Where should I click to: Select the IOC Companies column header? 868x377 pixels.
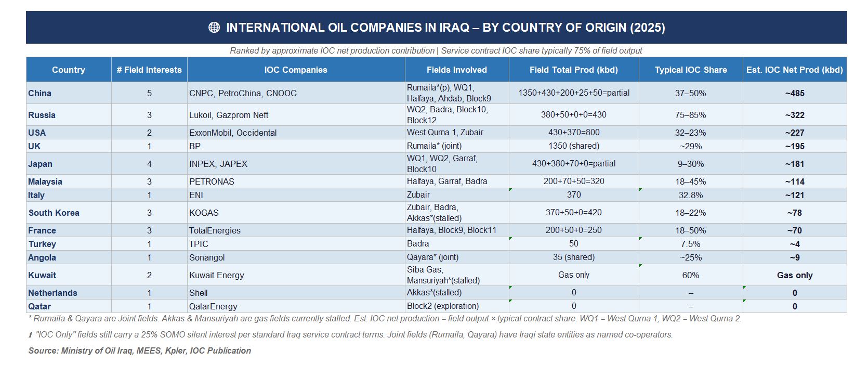pyautogui.click(x=296, y=70)
